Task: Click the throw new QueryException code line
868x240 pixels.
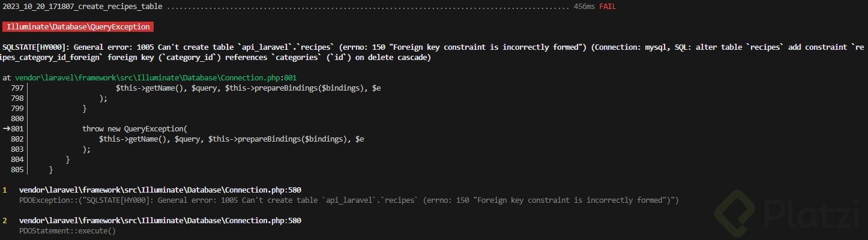Action: coord(135,129)
